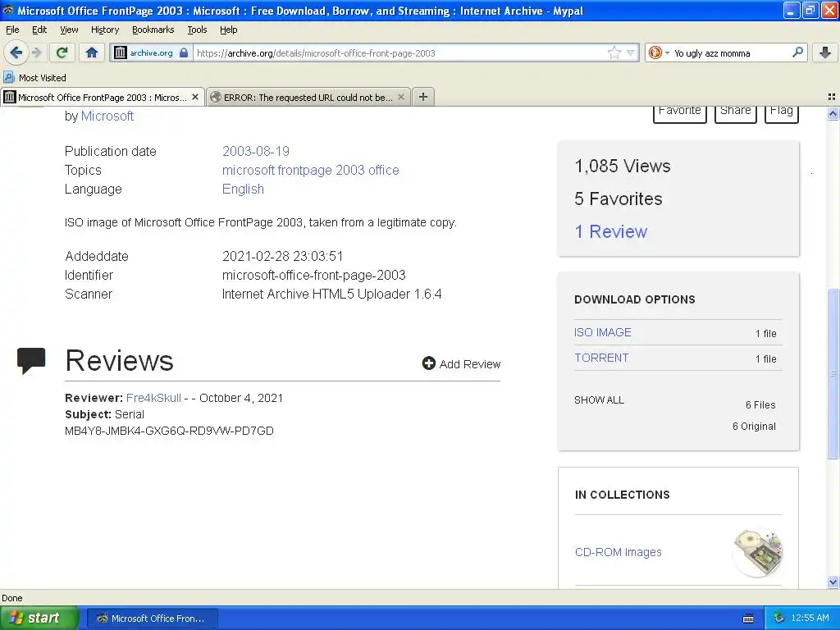Screen dimensions: 840x630
Task: Open the View menu
Action: [69, 30]
